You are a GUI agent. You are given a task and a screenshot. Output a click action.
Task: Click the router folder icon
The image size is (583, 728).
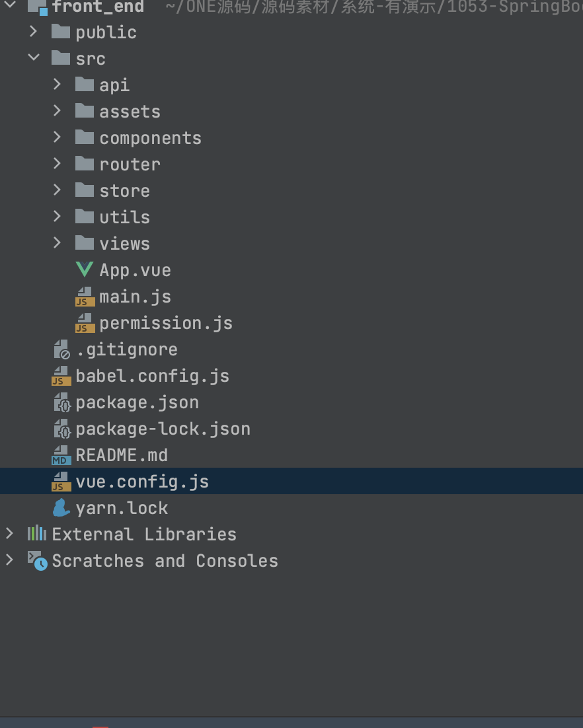click(85, 164)
